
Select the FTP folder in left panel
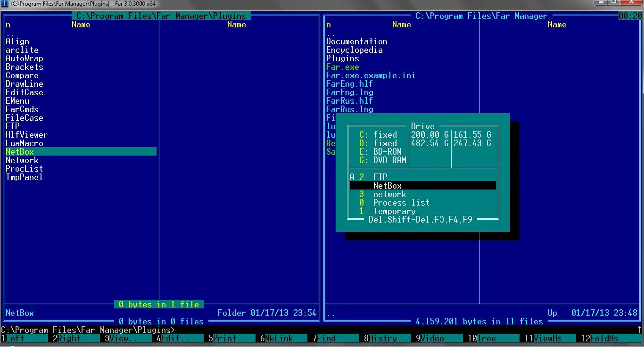[13, 126]
